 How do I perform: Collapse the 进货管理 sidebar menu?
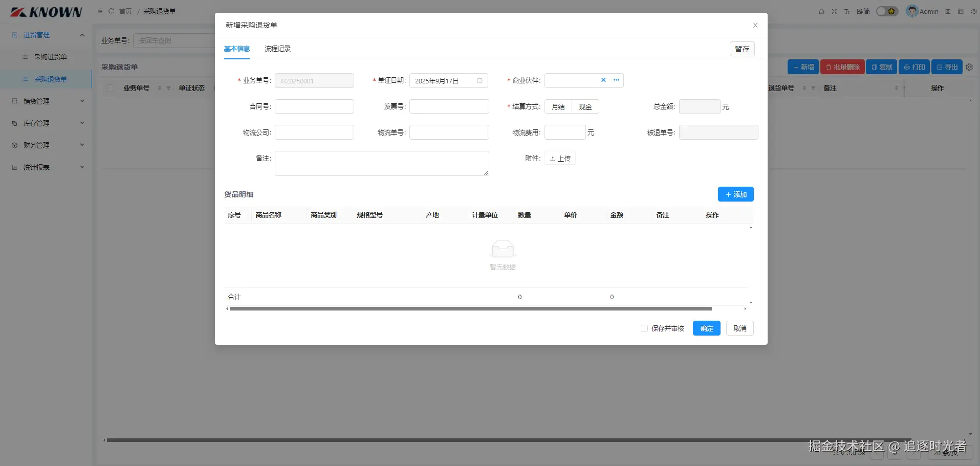click(x=46, y=35)
